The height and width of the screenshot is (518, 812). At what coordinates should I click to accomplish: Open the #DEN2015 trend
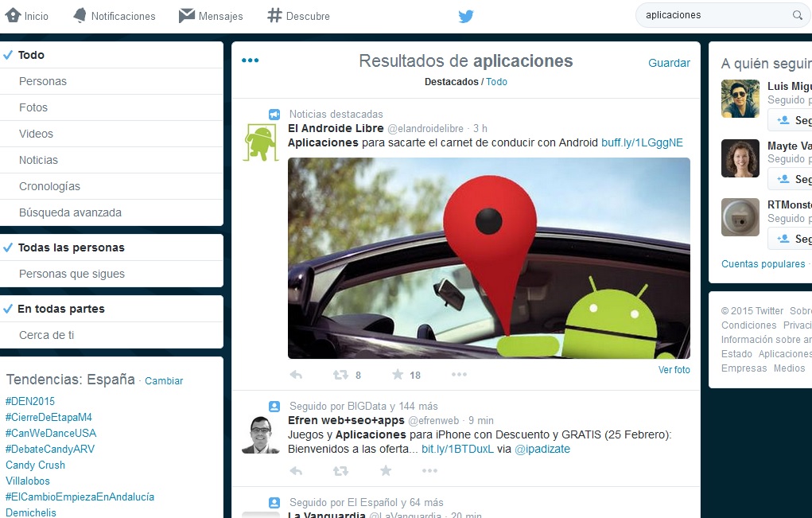pyautogui.click(x=30, y=402)
